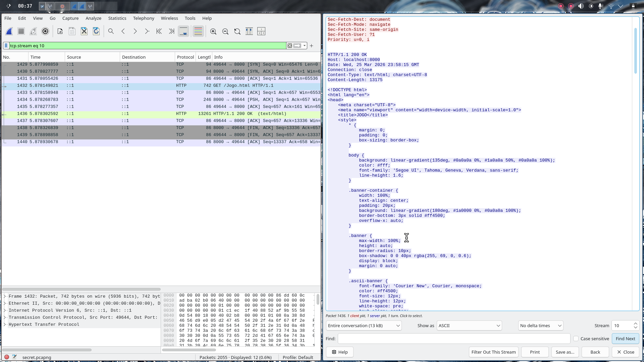Viewport: 644px width, 362px height.
Task: Open the Statistics menu
Action: click(117, 18)
